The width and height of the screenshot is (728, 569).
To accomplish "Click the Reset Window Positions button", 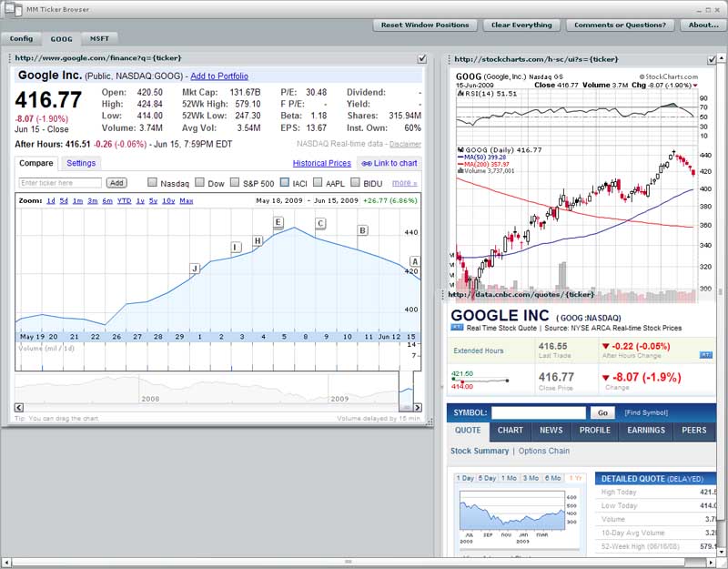I will pyautogui.click(x=425, y=25).
